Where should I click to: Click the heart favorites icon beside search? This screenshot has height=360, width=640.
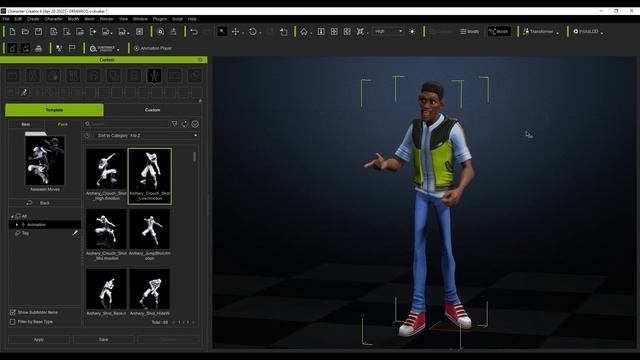click(x=195, y=124)
